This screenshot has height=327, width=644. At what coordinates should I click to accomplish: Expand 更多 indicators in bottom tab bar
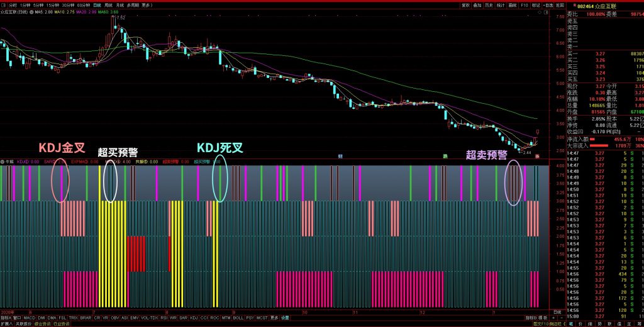point(274,318)
